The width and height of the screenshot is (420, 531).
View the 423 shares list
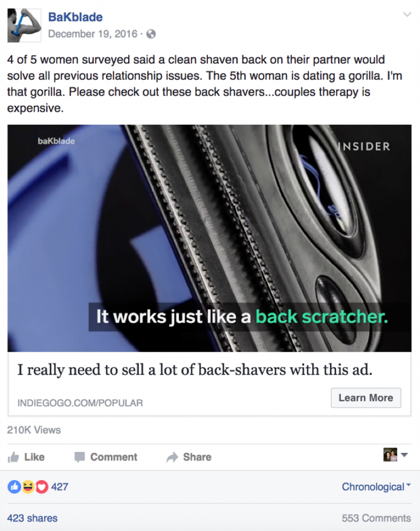tap(32, 518)
